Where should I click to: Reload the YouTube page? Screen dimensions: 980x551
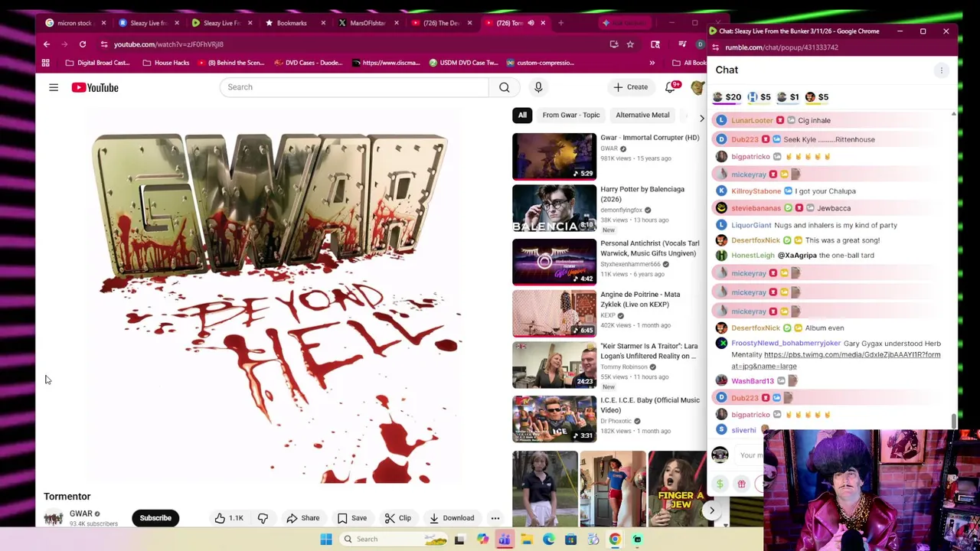[83, 44]
